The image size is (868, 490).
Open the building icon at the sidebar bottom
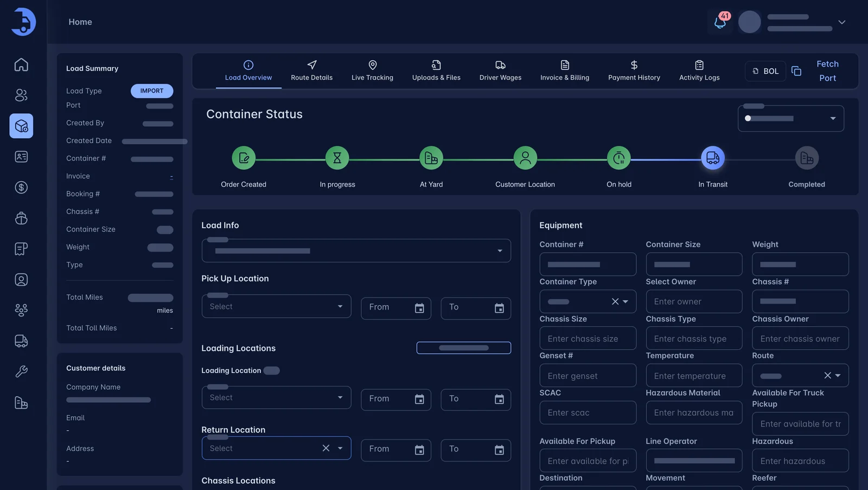[21, 403]
